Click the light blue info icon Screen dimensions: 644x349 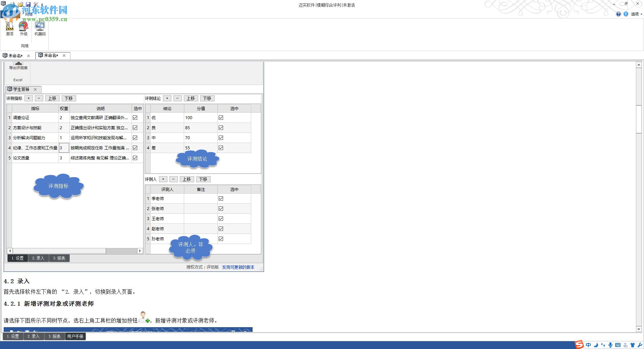(x=626, y=14)
